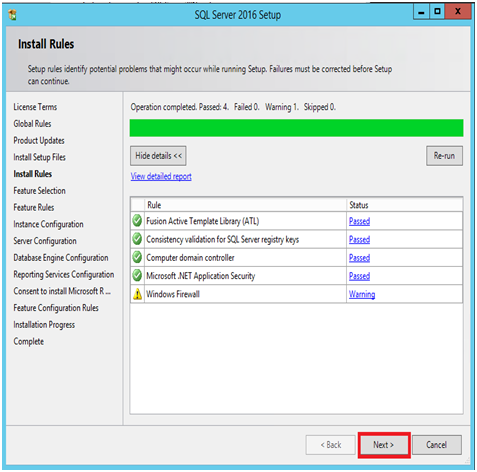Re-run the install rules check
477x472 pixels.
444,156
